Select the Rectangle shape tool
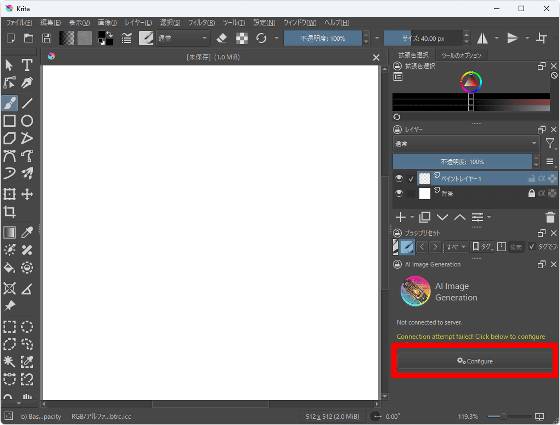560x425 pixels. pyautogui.click(x=9, y=121)
